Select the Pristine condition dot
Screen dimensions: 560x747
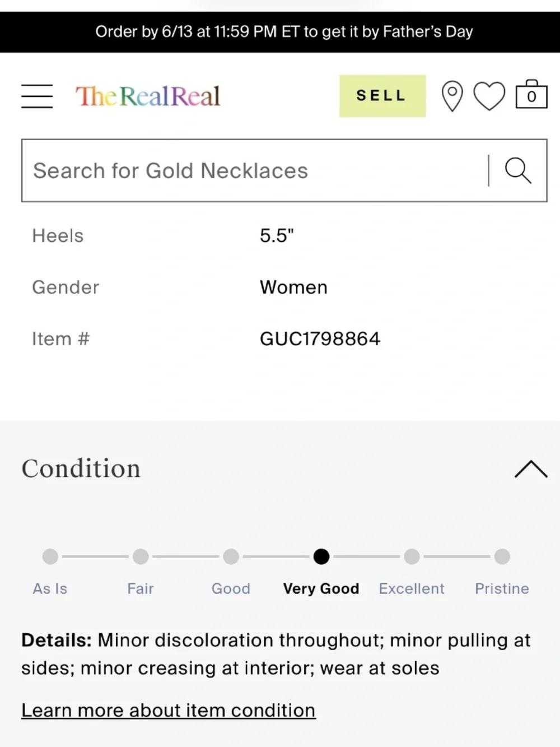point(502,556)
